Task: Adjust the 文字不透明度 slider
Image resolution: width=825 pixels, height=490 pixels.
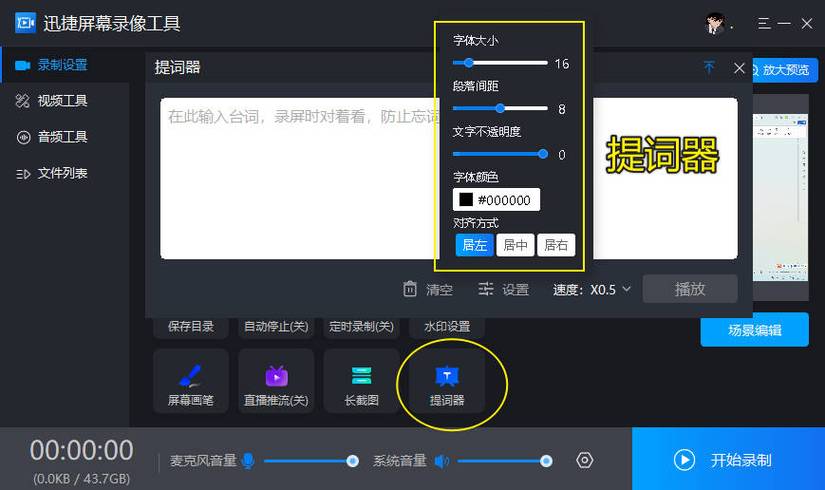Action: (500, 154)
